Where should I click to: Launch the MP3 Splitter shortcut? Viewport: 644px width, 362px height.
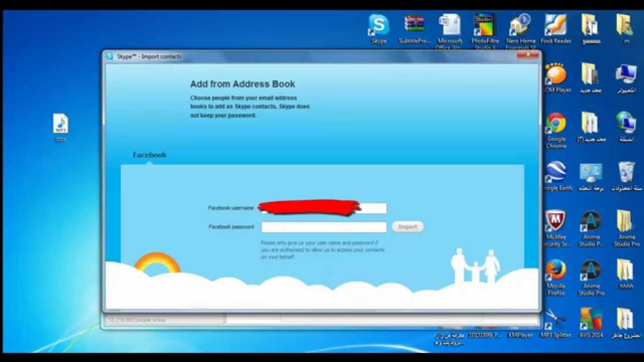tap(555, 323)
